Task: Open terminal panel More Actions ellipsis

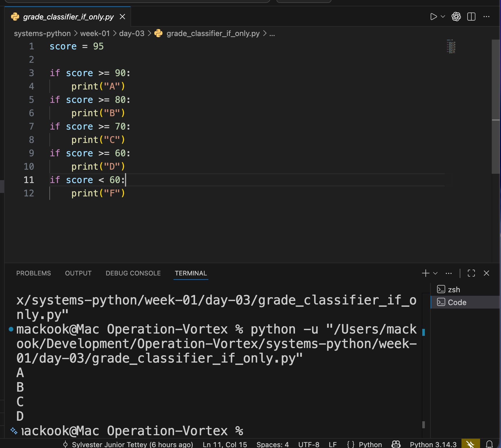Action: pos(448,273)
